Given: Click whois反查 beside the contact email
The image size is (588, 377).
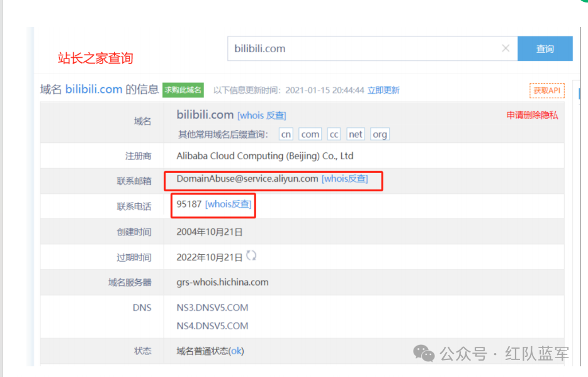Looking at the screenshot, I should pos(344,179).
